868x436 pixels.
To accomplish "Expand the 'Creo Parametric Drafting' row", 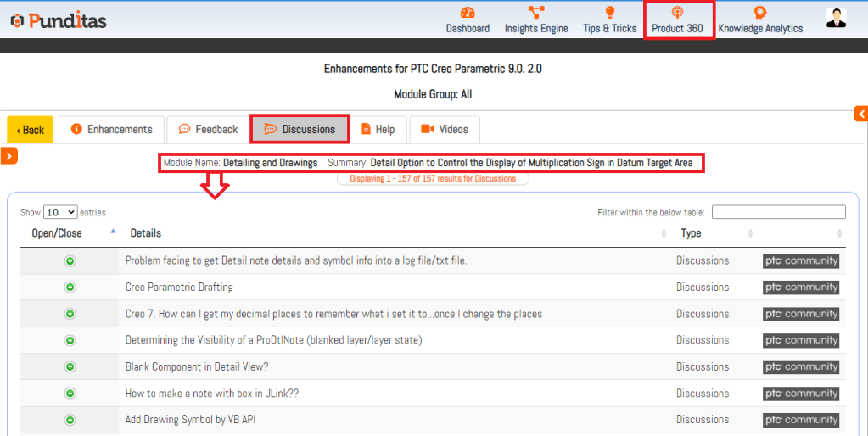I will [70, 288].
